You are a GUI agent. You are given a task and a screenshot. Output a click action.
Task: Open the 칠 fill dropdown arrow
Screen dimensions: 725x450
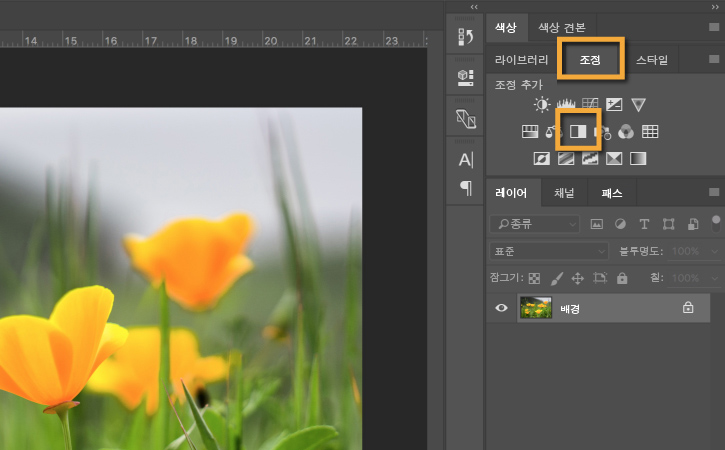coord(714,278)
